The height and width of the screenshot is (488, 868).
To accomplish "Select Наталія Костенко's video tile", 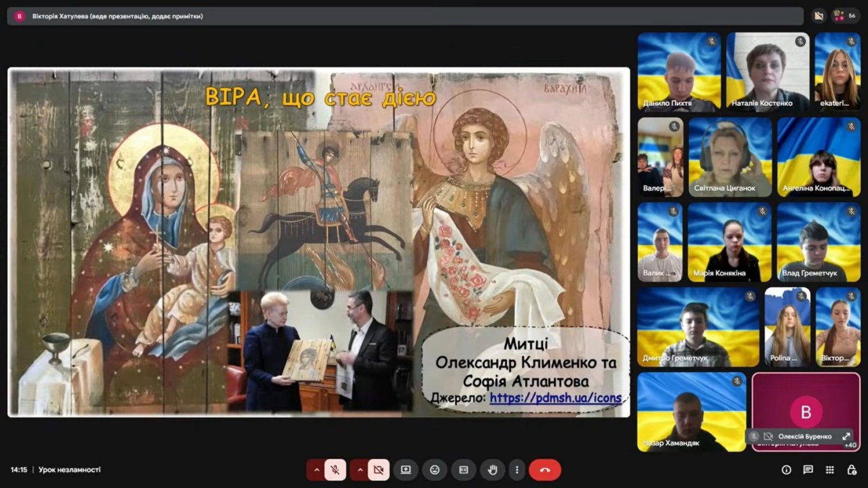I will tap(767, 72).
